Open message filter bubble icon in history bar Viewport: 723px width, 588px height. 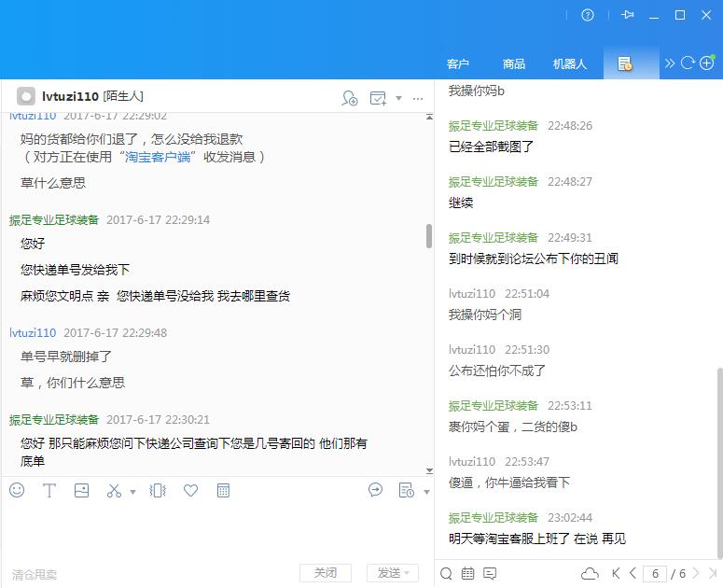coord(490,573)
